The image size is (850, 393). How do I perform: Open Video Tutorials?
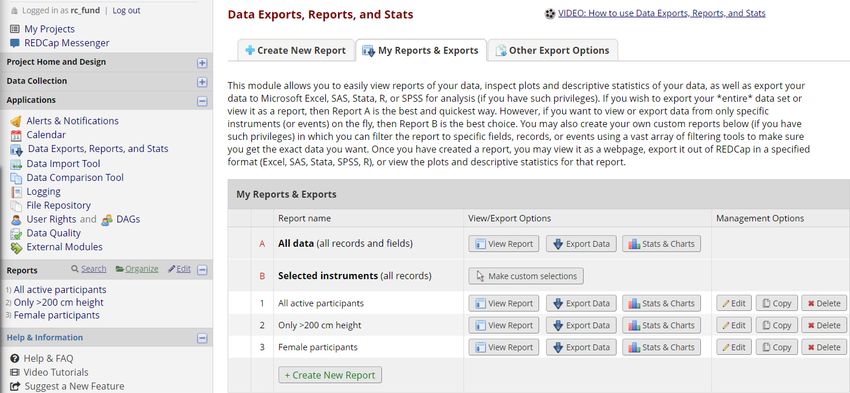pos(56,372)
